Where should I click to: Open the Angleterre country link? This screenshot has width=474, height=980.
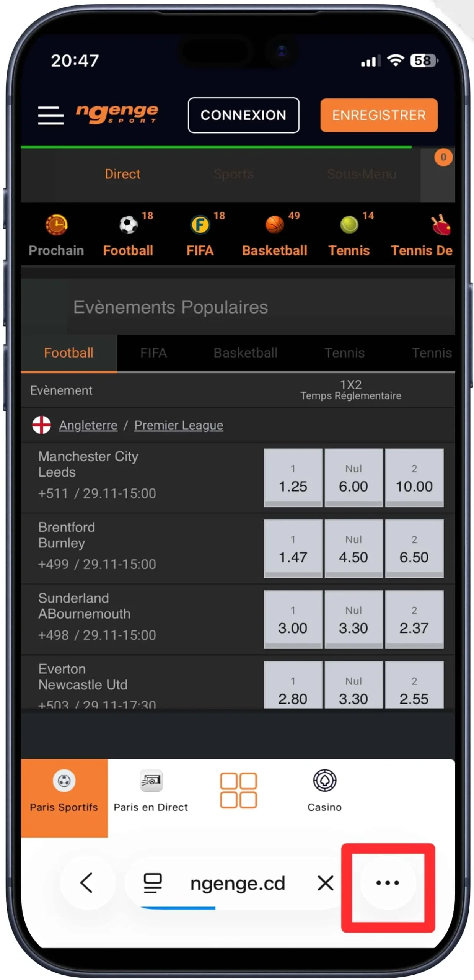pyautogui.click(x=88, y=425)
